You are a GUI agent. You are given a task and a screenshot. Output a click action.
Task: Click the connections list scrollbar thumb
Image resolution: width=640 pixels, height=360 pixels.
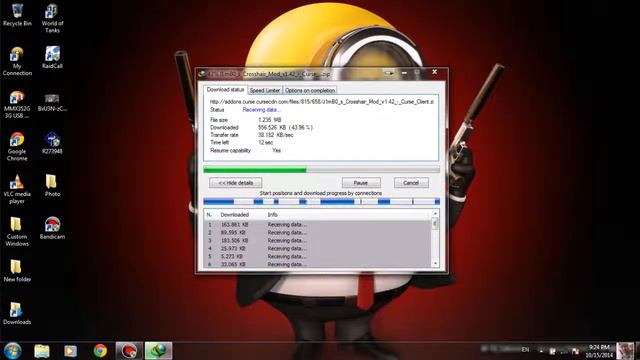coord(435,224)
